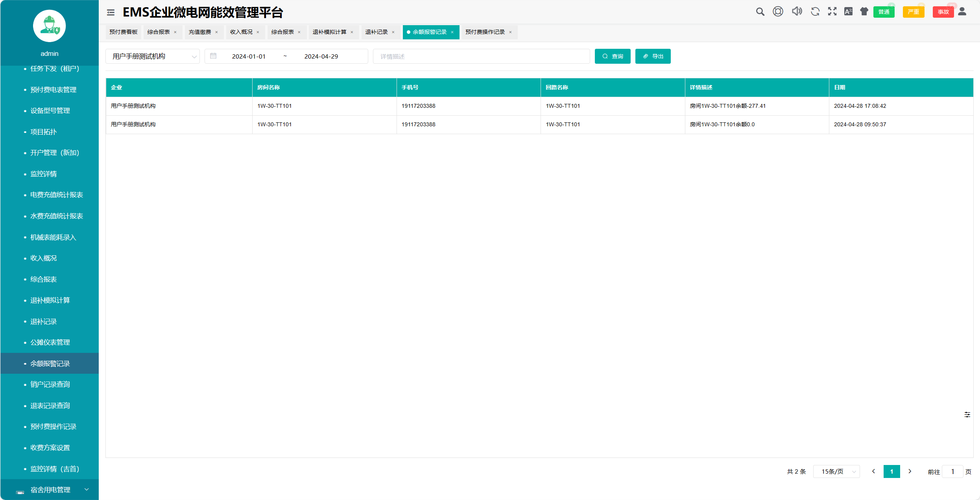Click the 严重 alarm level badge
Screen dimensions: 980x500
coord(913,12)
